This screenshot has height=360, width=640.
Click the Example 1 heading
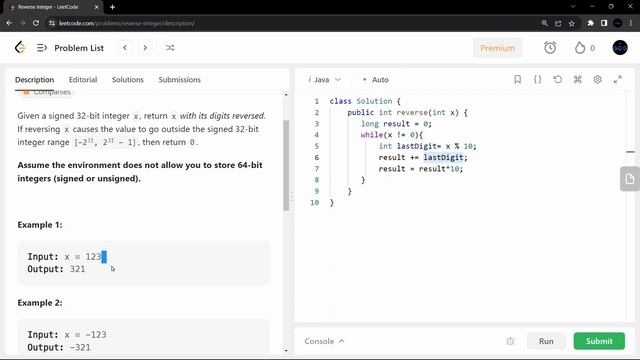[40, 225]
